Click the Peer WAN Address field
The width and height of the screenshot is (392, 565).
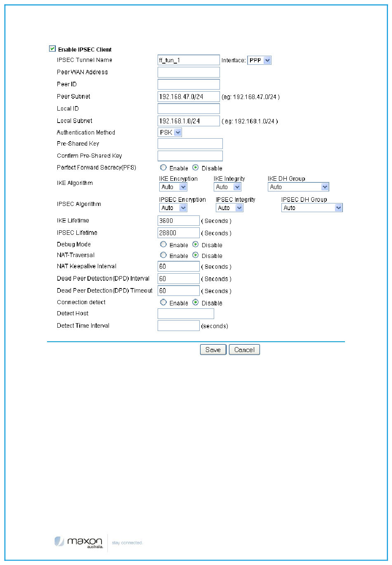click(189, 72)
